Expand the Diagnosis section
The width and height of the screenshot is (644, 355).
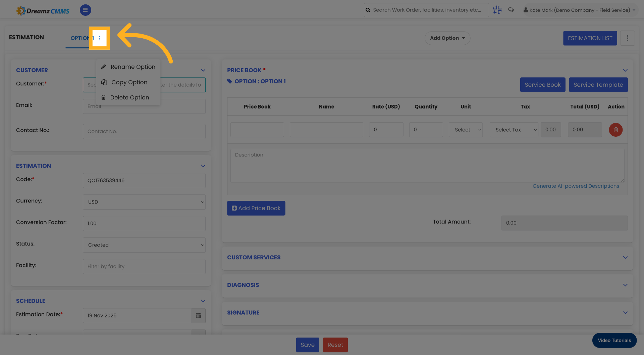pos(625,285)
